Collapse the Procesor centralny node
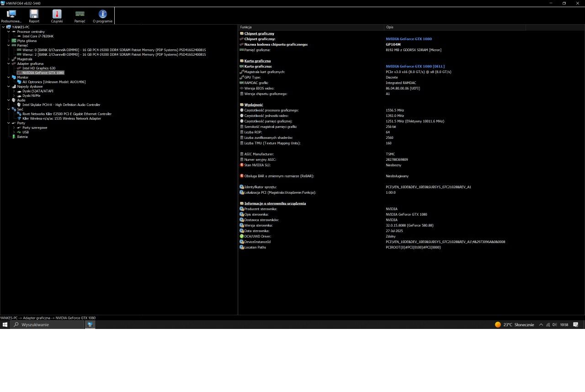The image size is (585, 392). click(8, 32)
